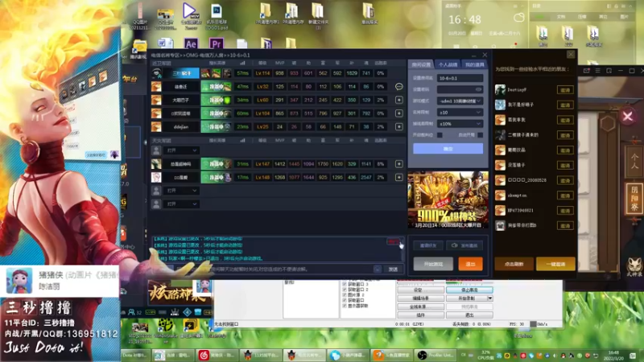Click the diamond 4 badge icon

click(188, 312)
